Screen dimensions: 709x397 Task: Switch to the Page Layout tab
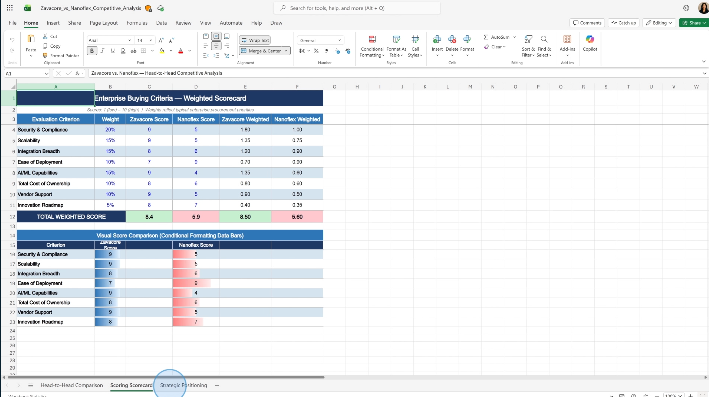coord(104,23)
